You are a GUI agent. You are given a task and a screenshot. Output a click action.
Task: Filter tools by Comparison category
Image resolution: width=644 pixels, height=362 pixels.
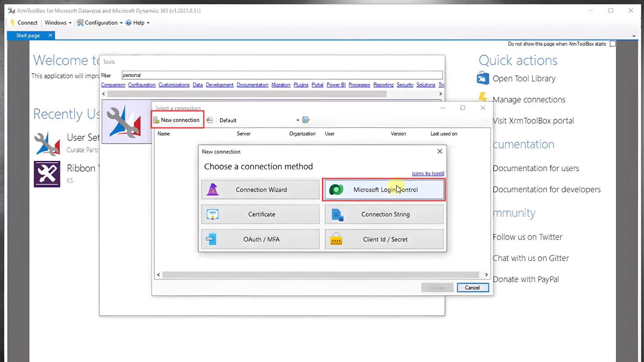pos(113,85)
